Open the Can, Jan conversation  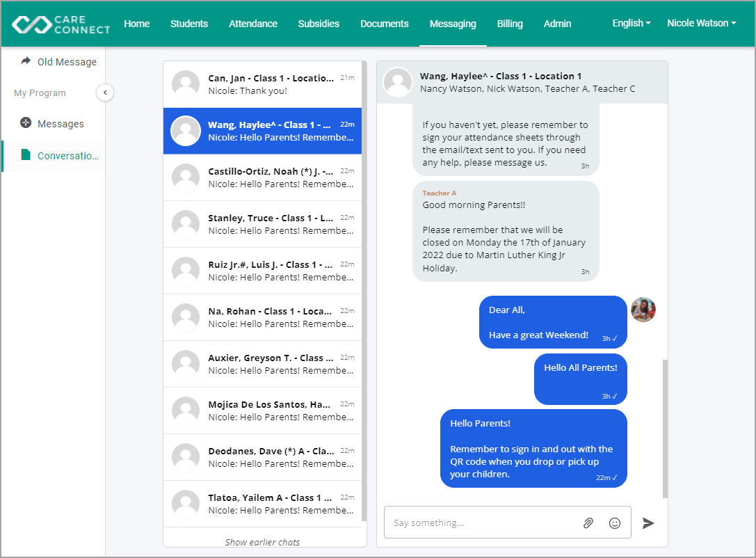point(262,84)
